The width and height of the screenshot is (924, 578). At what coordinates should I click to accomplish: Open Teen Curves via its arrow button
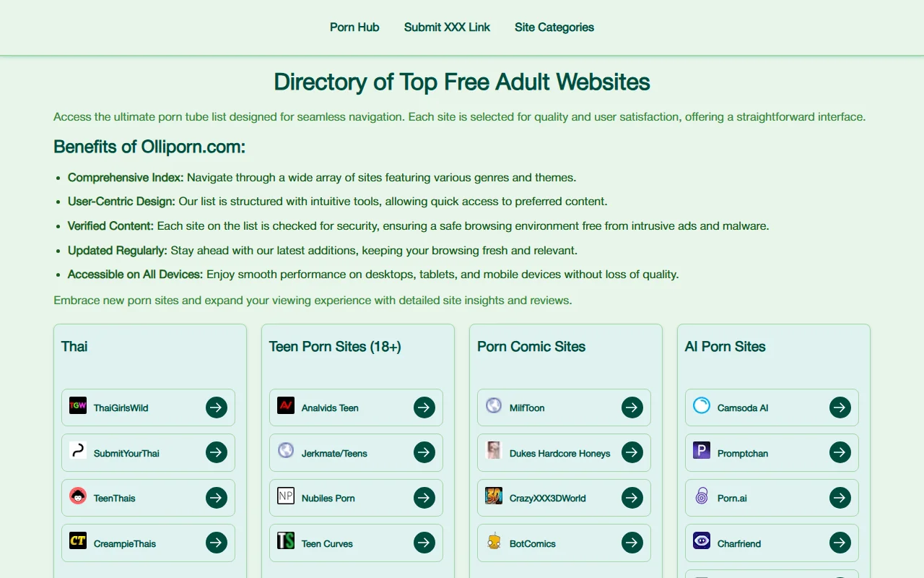click(424, 543)
